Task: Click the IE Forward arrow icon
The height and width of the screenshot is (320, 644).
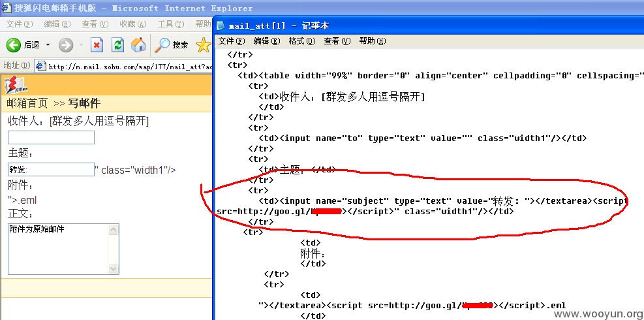Action: 66,45
